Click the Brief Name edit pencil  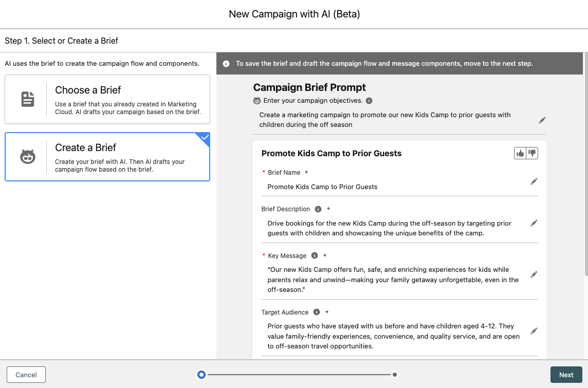[534, 181]
